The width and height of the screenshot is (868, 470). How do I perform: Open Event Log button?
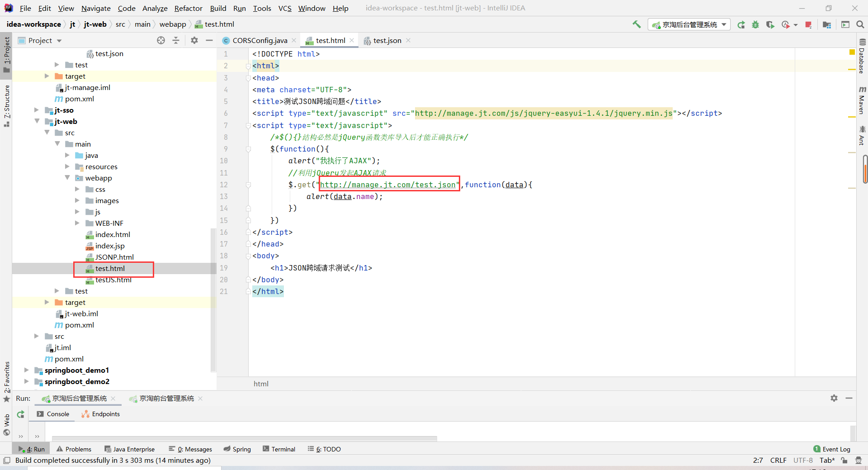click(832, 449)
